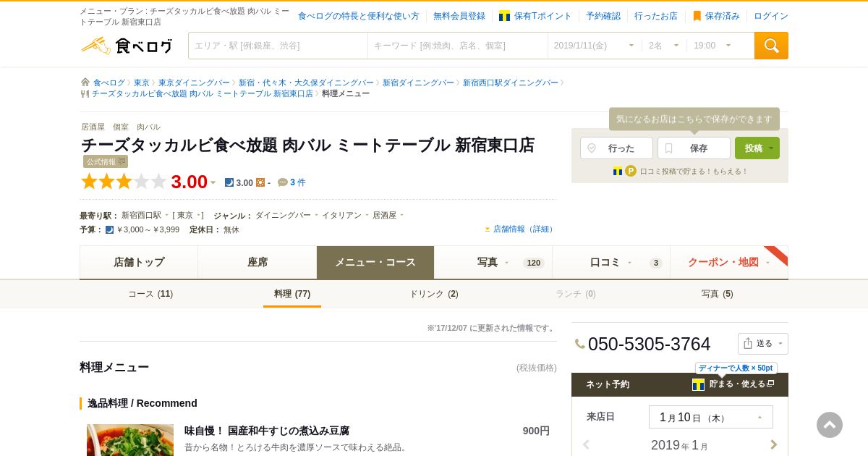Click the keyword search field
The width and height of the screenshot is (868, 456).
458,46
